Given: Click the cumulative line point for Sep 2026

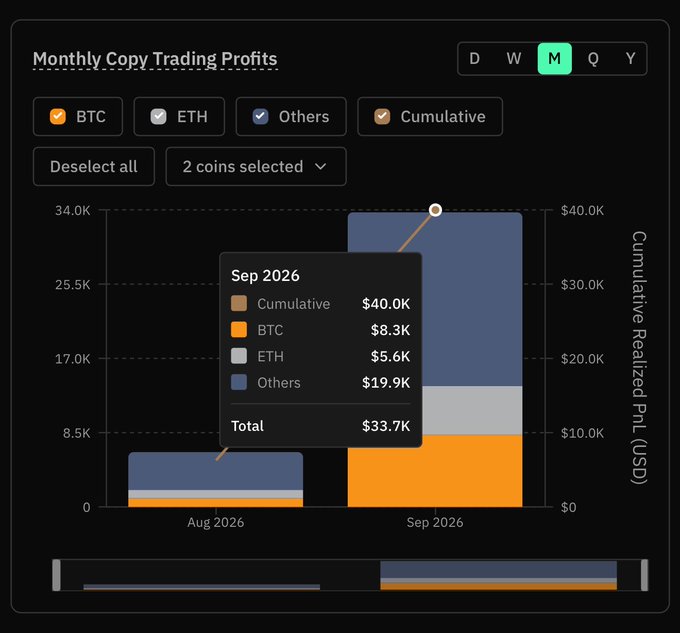Looking at the screenshot, I should tap(435, 210).
